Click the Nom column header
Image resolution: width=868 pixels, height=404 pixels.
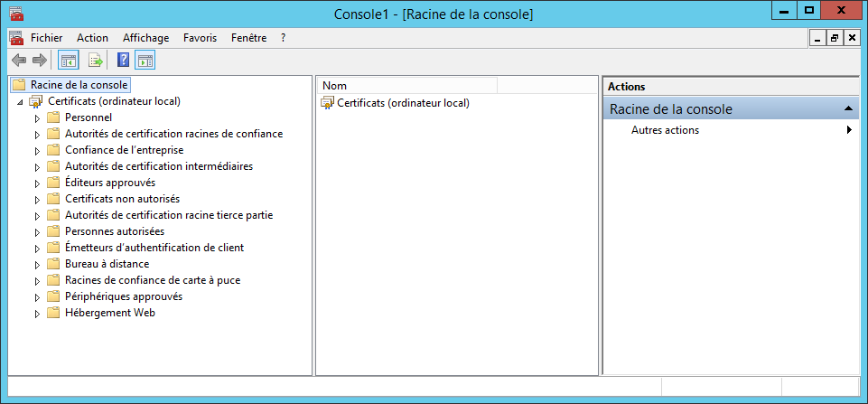(406, 85)
